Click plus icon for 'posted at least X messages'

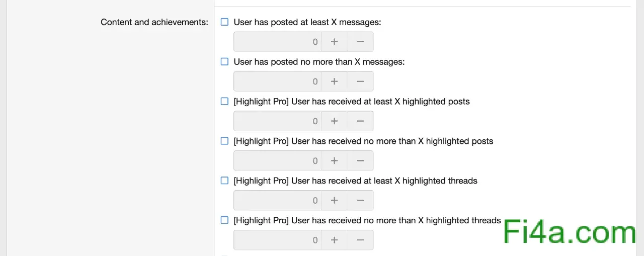coord(334,42)
